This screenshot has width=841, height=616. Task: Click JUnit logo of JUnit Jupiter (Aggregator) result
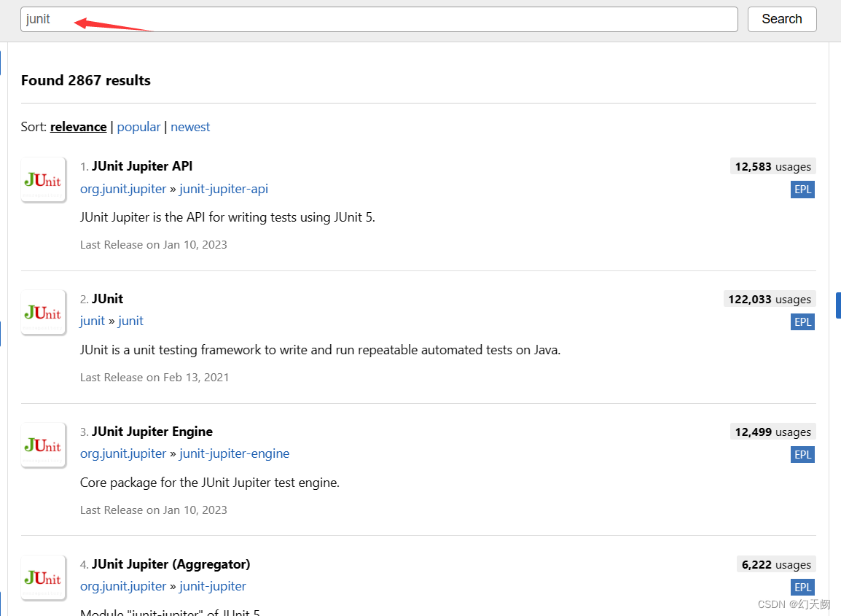click(x=44, y=577)
